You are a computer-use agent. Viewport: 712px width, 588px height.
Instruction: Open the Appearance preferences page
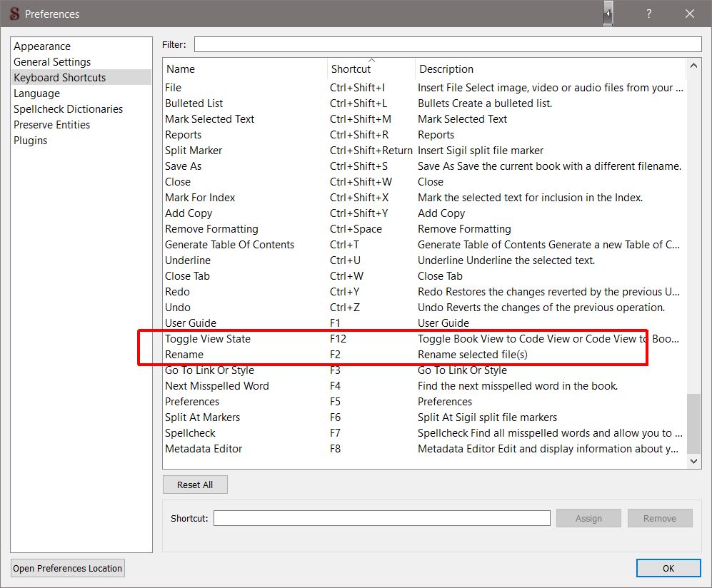coord(42,46)
